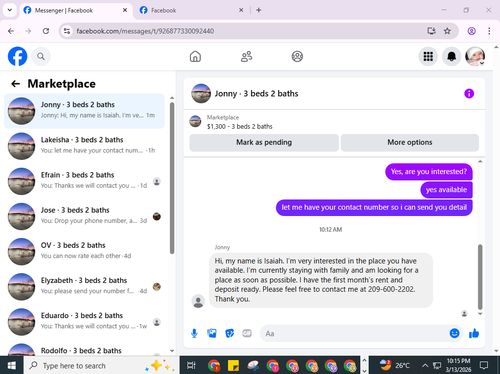The image size is (500, 374).
Task: Open the Groups icon in top navigation
Action: (297, 56)
